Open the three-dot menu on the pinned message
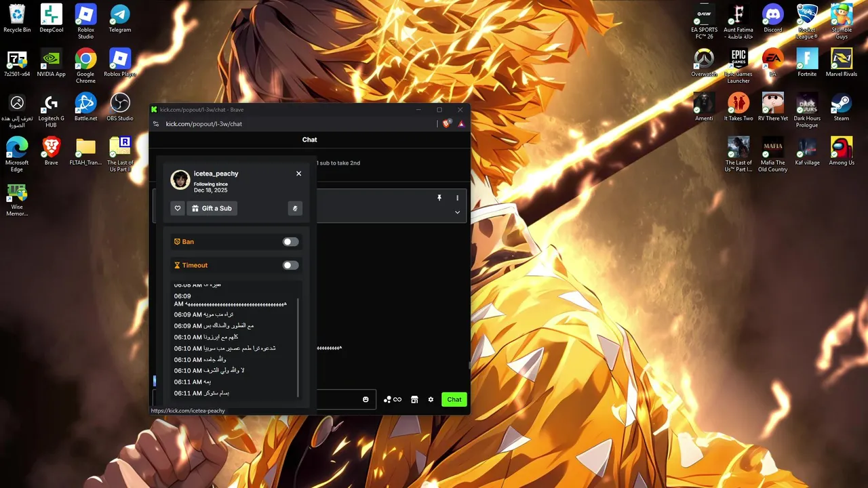 tap(457, 198)
